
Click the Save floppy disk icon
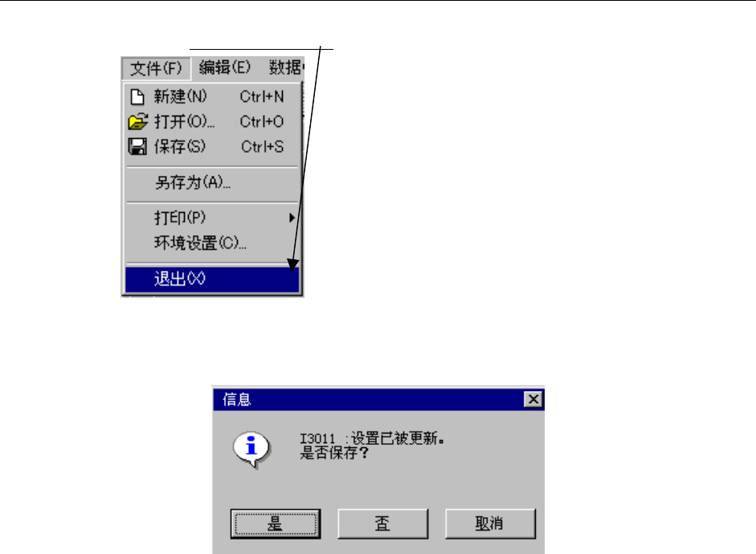click(137, 146)
